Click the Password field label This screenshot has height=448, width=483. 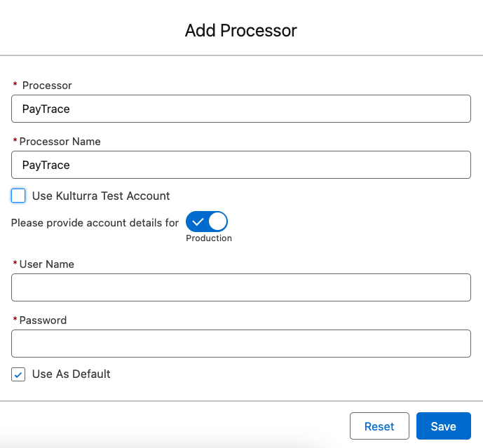pyautogui.click(x=43, y=320)
